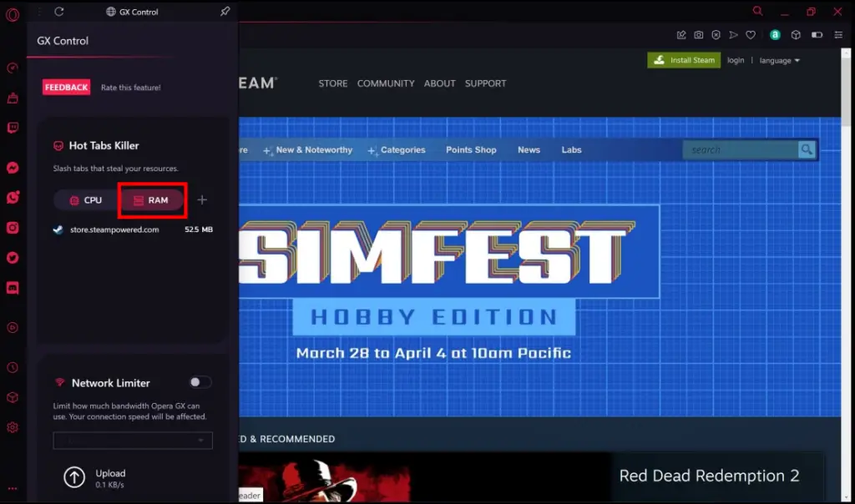Open the Twitch sidebar panel
The image size is (855, 504).
(13, 128)
